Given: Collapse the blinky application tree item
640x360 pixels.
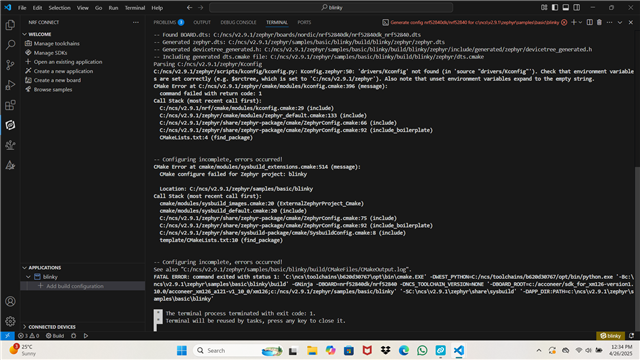Looking at the screenshot, I should [29, 277].
